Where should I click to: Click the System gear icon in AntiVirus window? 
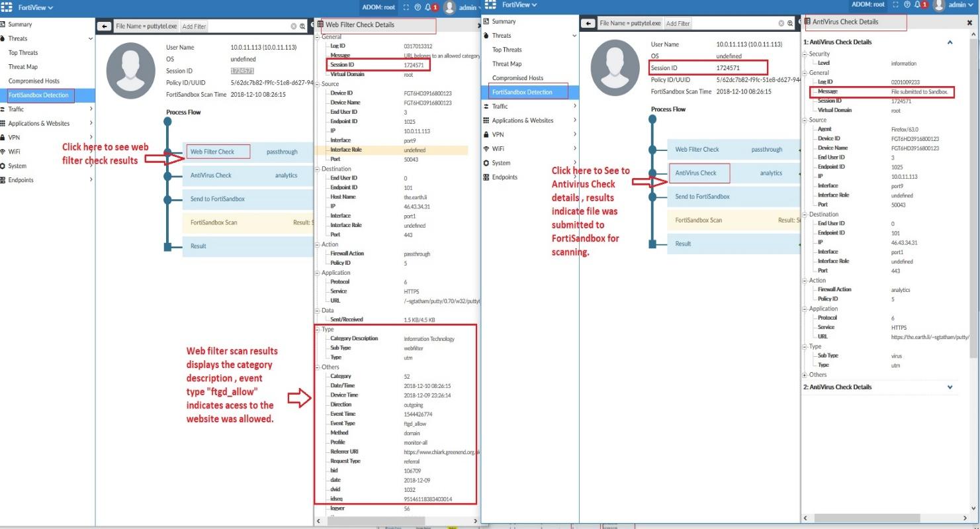pyautogui.click(x=486, y=163)
